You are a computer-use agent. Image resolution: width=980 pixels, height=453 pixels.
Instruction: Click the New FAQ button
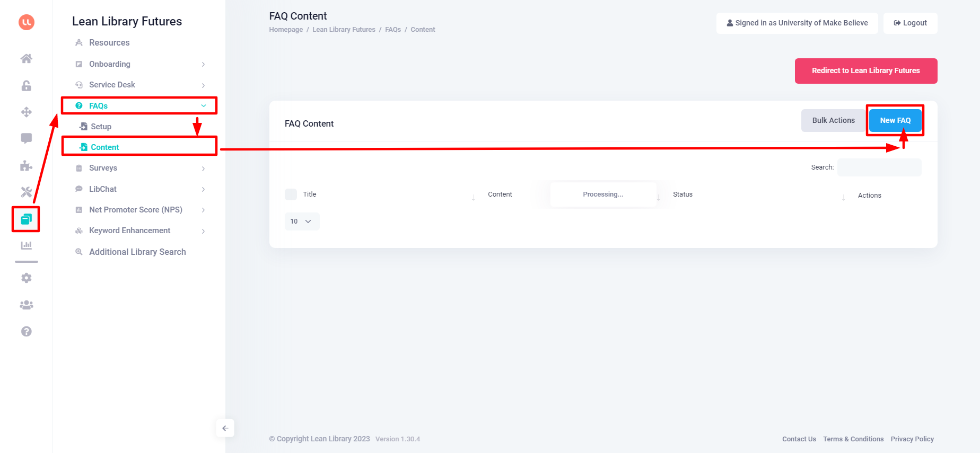coord(895,120)
